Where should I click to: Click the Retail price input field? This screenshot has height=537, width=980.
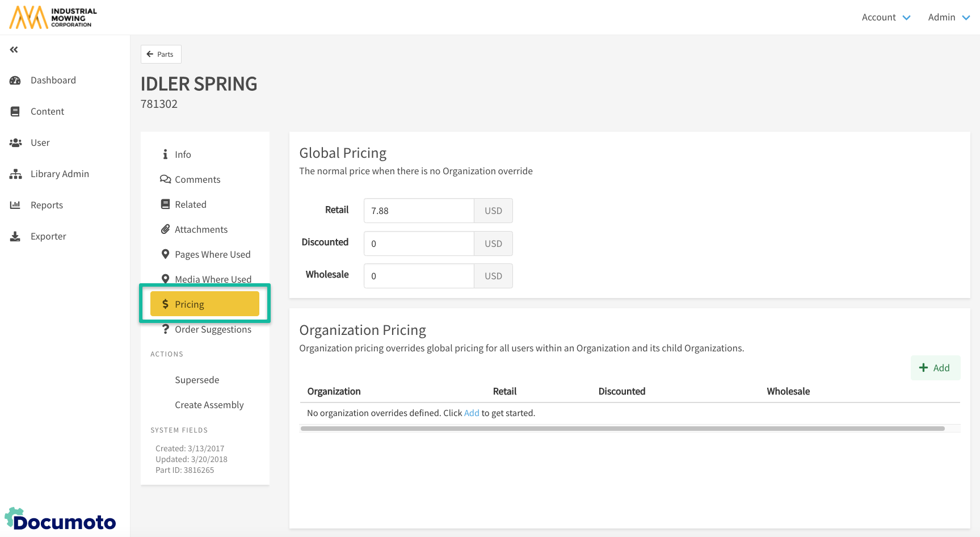[419, 211]
